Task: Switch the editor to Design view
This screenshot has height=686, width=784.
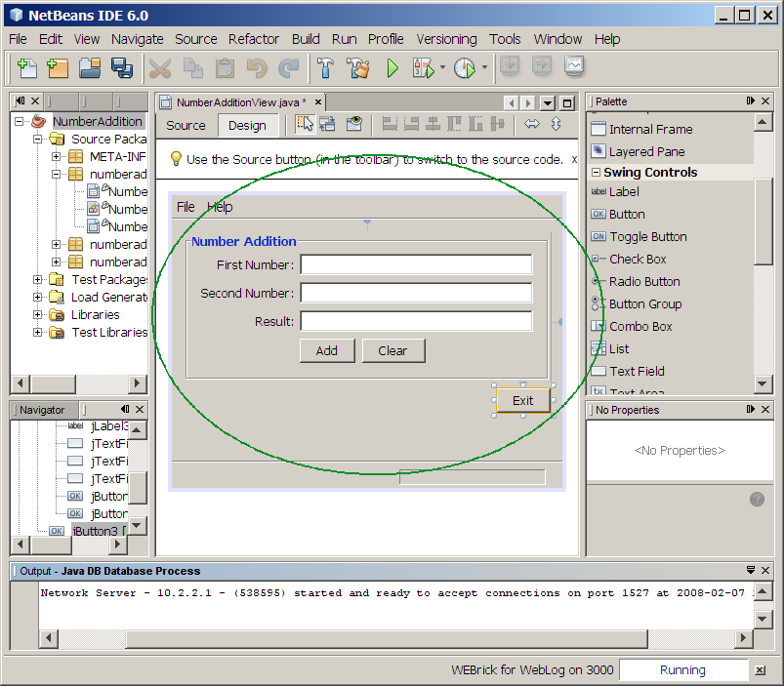Action: pyautogui.click(x=247, y=126)
